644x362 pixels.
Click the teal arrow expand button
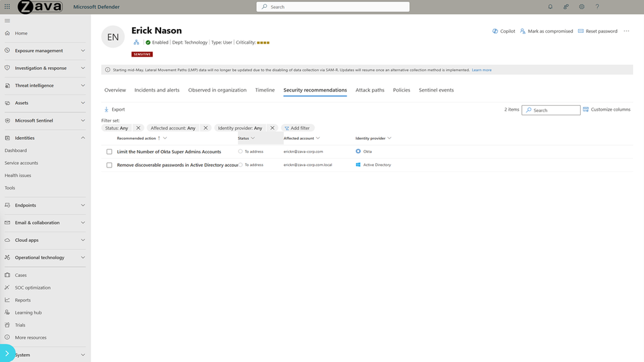point(7,354)
